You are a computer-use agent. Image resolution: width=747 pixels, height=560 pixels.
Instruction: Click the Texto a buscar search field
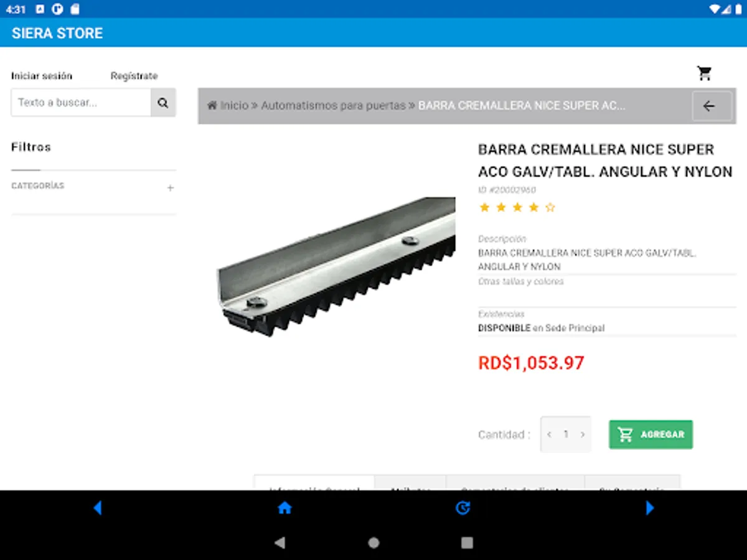pos(81,103)
